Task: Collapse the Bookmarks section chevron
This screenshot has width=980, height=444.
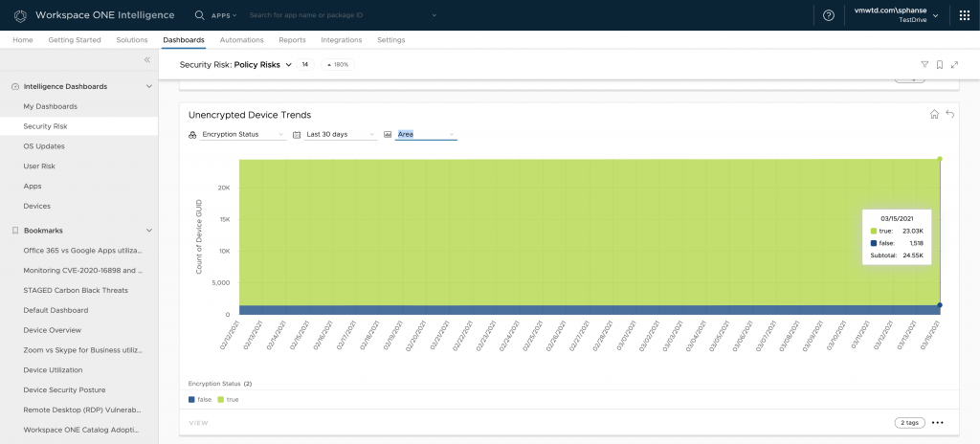Action: (148, 231)
